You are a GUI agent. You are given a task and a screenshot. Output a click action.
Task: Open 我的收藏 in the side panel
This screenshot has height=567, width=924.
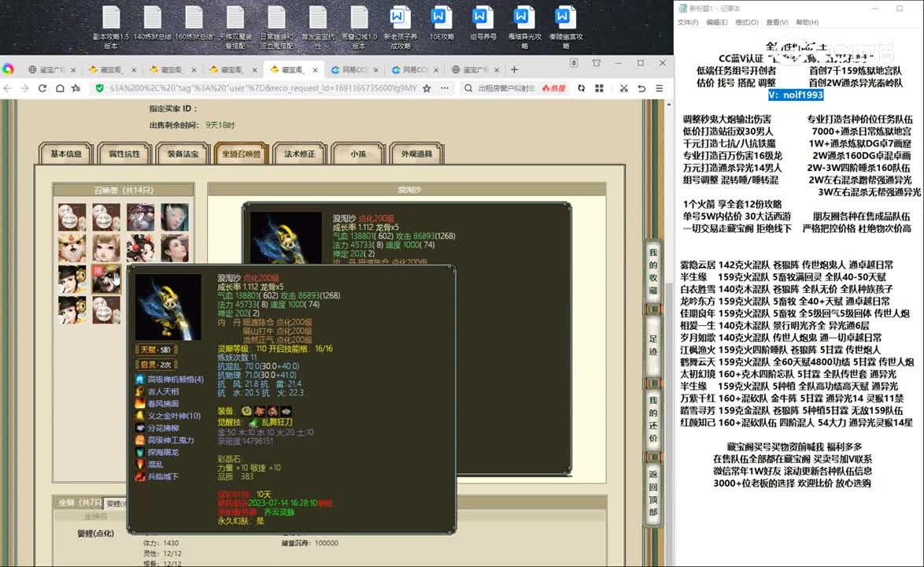click(x=653, y=271)
